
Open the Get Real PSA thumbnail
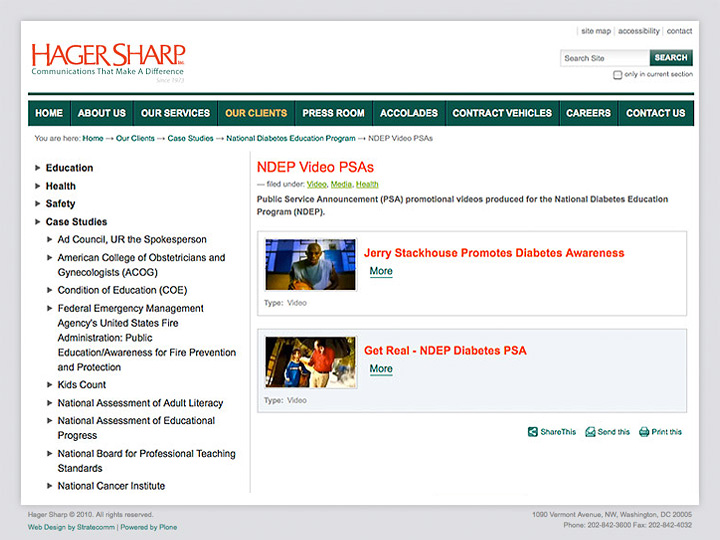pos(310,362)
